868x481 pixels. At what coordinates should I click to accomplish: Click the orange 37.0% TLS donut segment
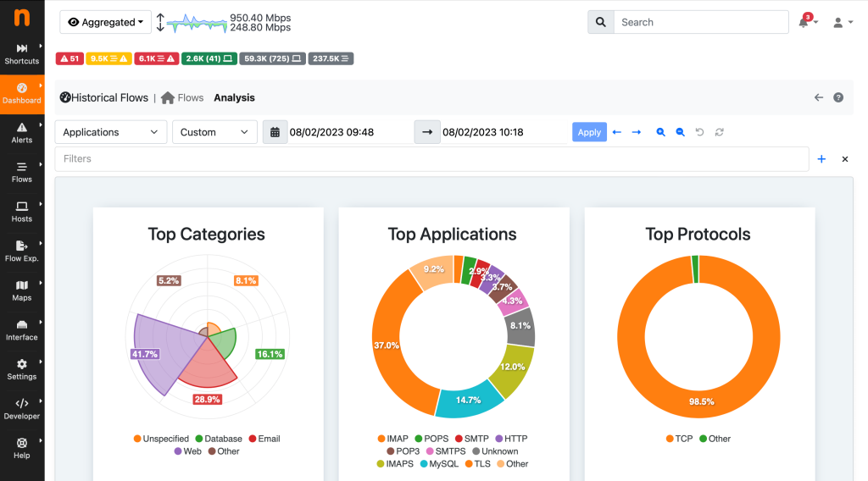(x=388, y=347)
